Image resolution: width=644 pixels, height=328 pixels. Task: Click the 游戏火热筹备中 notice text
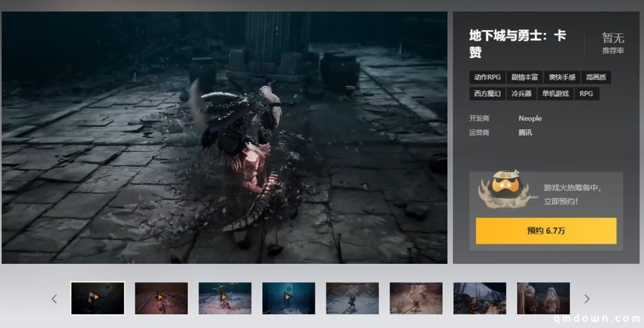pyautogui.click(x=572, y=194)
